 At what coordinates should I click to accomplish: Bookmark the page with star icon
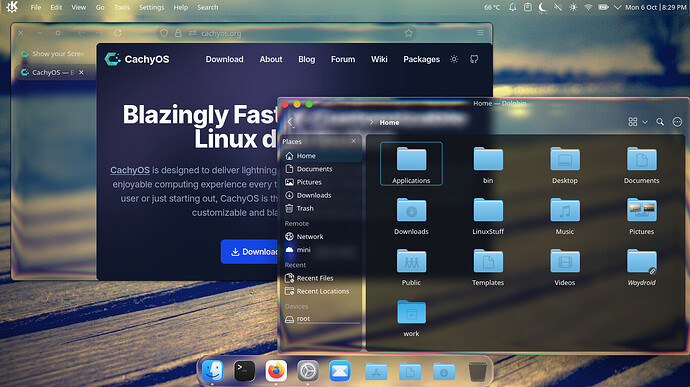(408, 33)
